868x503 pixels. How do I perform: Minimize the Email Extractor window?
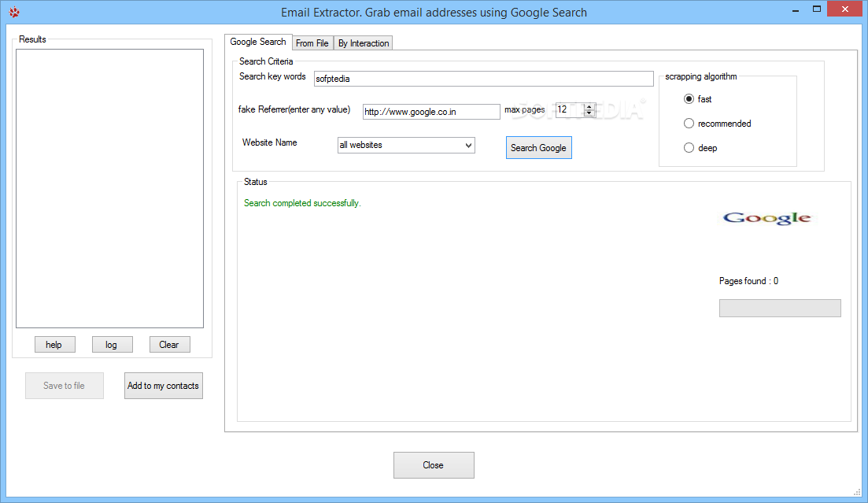click(796, 9)
